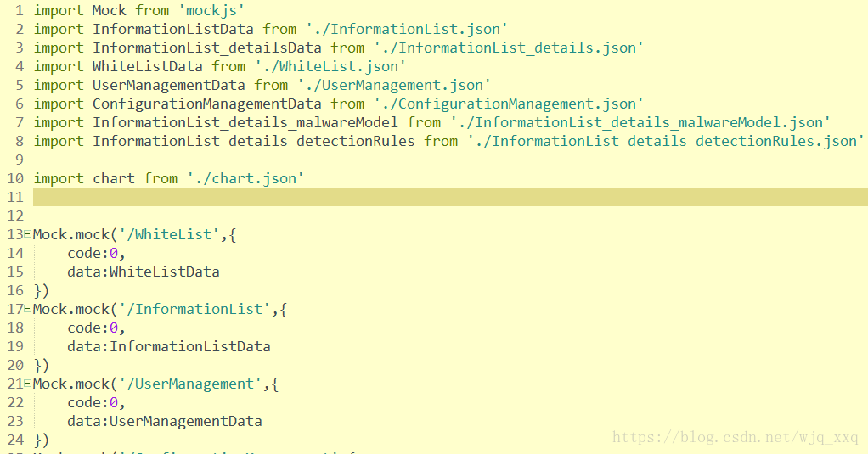This screenshot has width=868, height=454.
Task: Click the './chart.json' import path
Action: click(245, 178)
